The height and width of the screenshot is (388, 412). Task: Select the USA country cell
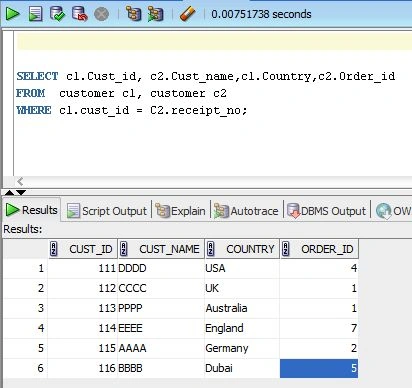click(x=242, y=268)
